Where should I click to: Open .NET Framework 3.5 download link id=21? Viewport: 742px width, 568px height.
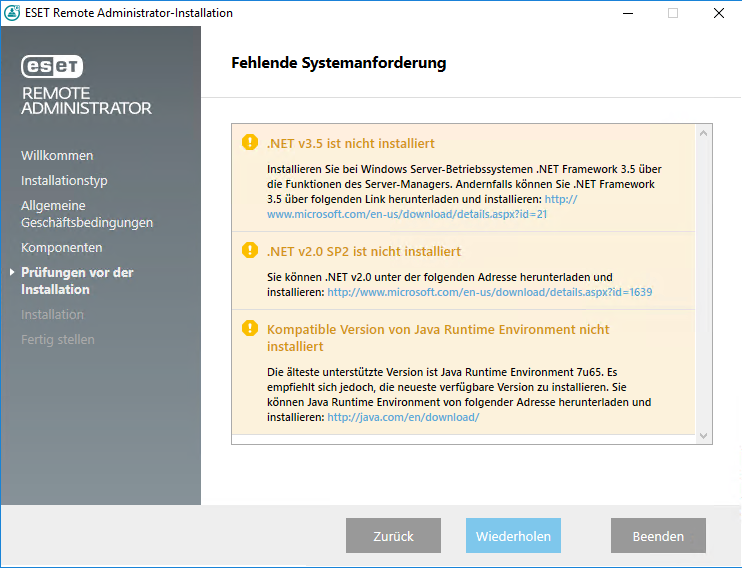pos(407,214)
